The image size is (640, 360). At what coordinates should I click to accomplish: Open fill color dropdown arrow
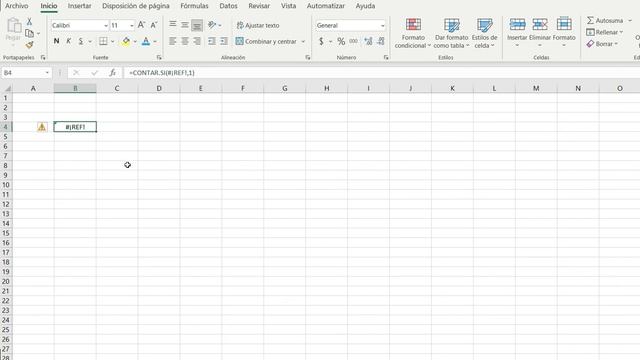click(135, 42)
